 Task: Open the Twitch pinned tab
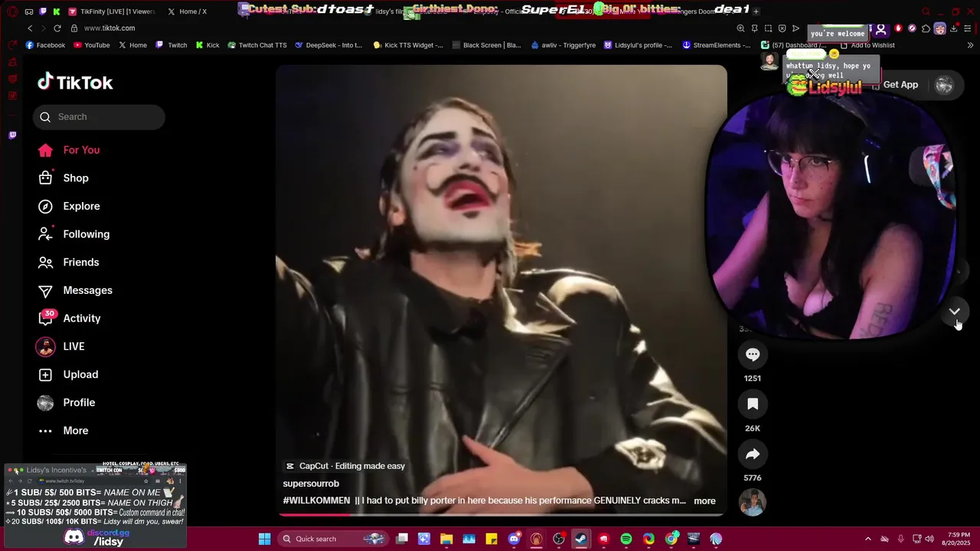point(43,11)
